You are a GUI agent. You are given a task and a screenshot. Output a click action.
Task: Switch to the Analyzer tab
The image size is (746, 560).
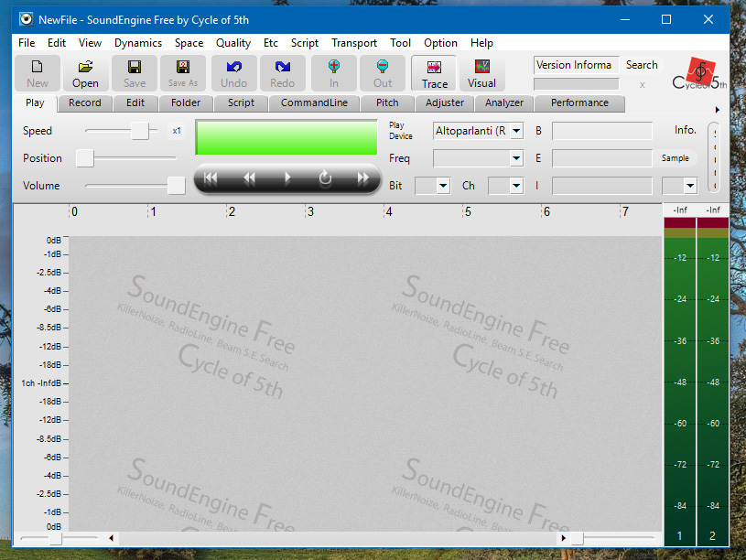[503, 102]
